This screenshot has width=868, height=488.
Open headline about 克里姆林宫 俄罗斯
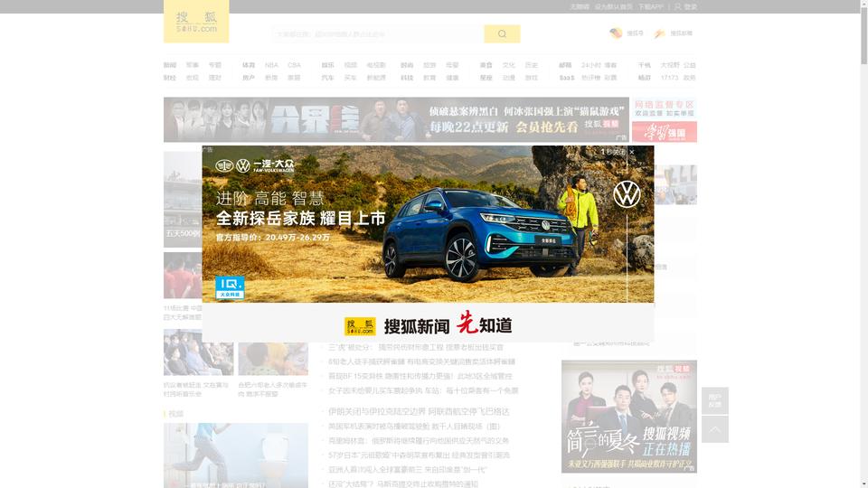click(419, 441)
